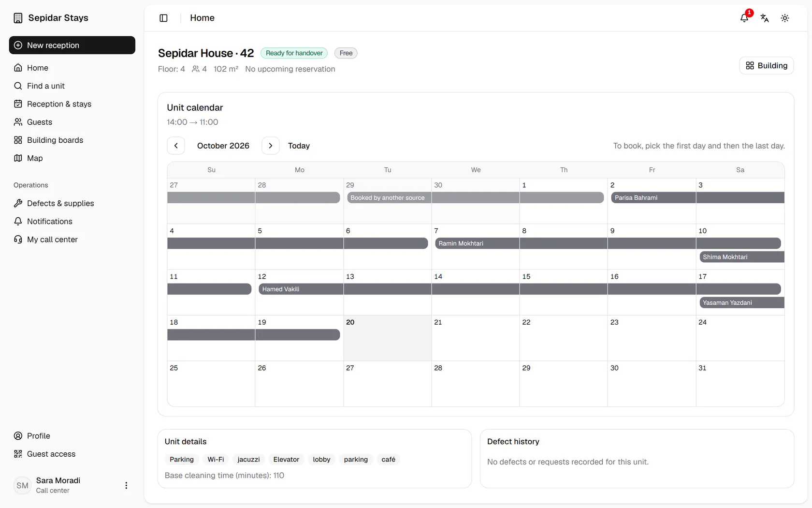Start a New reception
Image resolution: width=812 pixels, height=508 pixels.
[72, 45]
